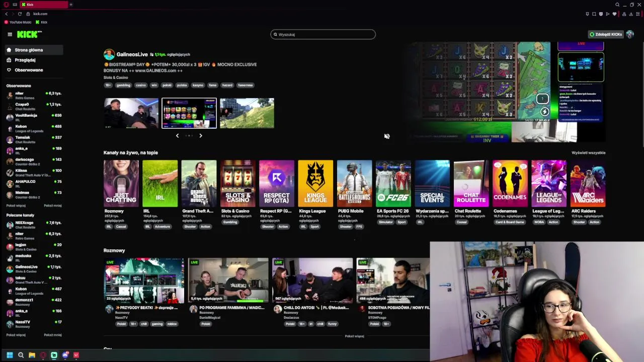Screen dimensions: 644x362
Task: Open Opera account profile icon
Action: point(624,14)
